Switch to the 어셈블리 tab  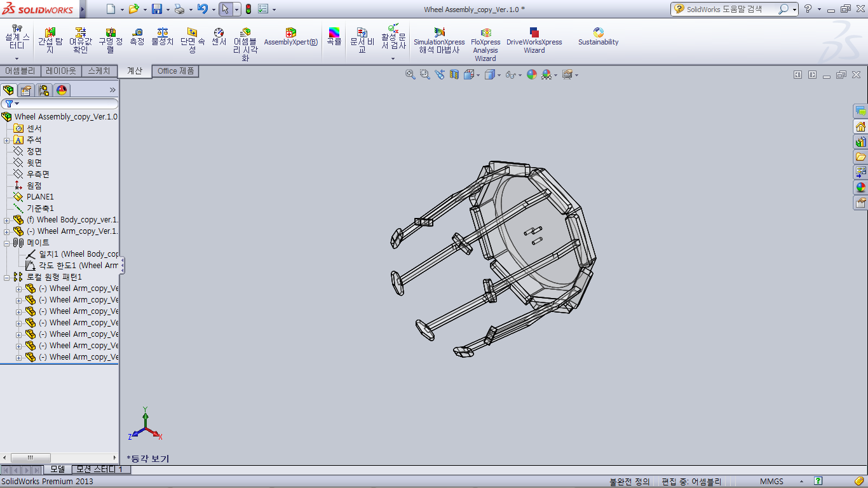point(20,71)
